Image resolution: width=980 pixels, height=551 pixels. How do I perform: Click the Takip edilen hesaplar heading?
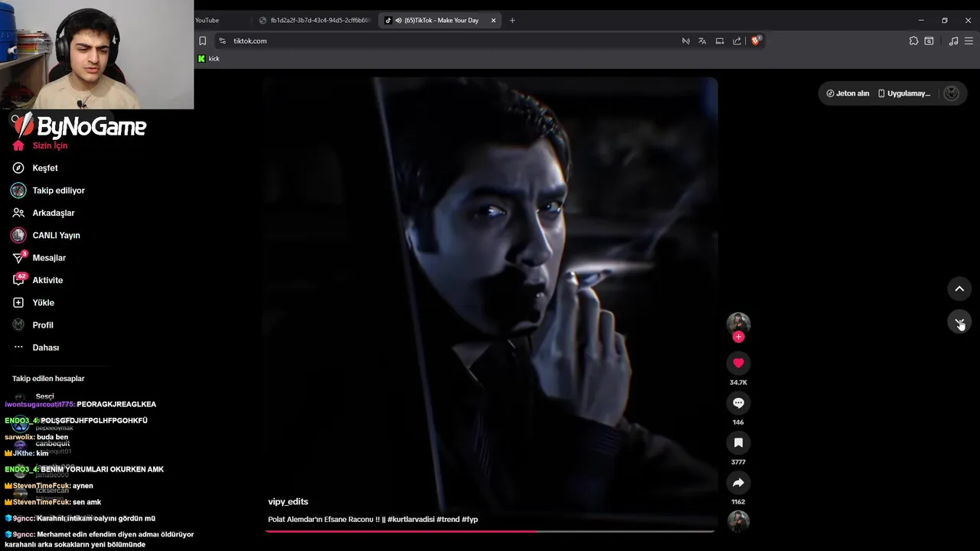[x=48, y=379]
